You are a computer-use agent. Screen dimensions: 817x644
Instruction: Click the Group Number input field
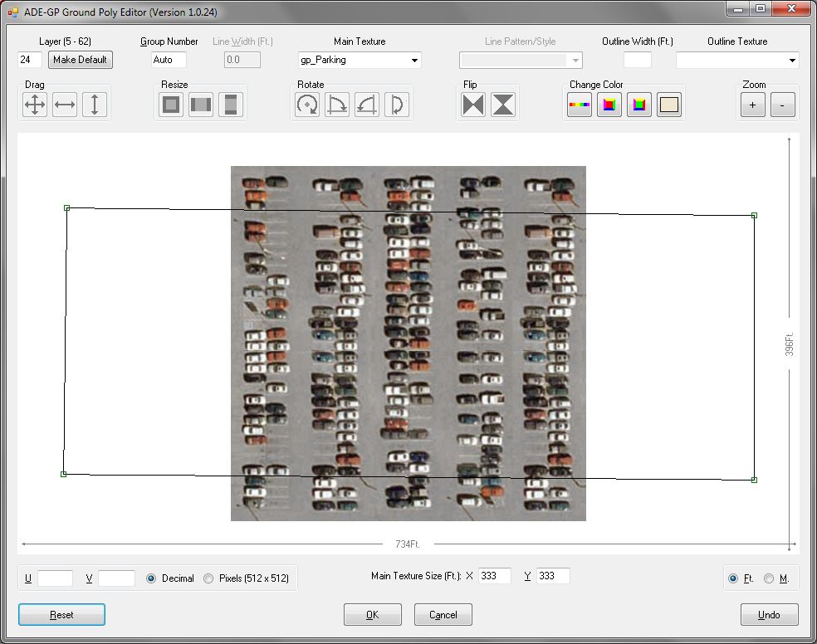coord(169,60)
